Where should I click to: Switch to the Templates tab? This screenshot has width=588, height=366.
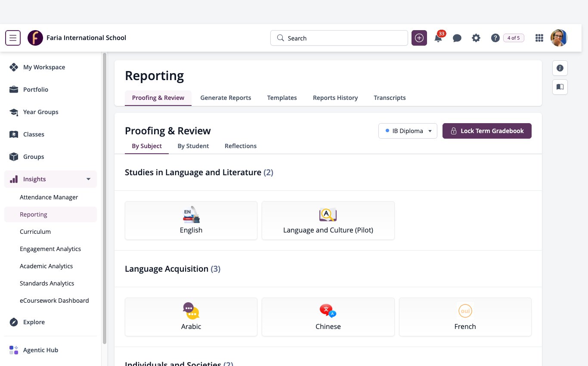click(282, 98)
